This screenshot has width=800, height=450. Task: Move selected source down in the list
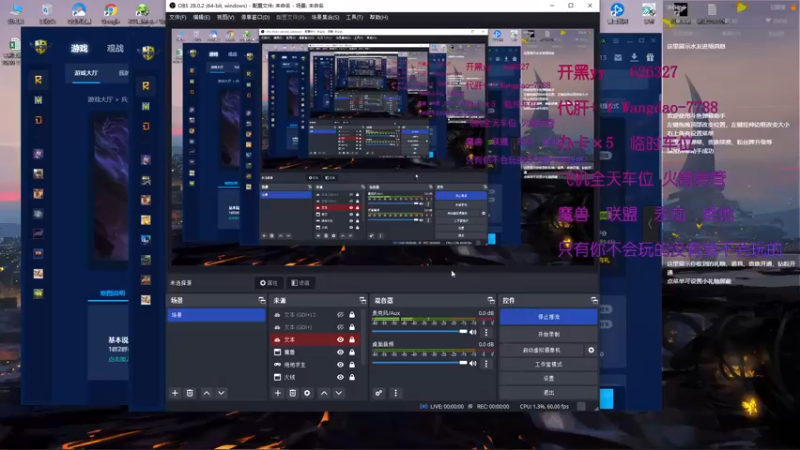[339, 393]
